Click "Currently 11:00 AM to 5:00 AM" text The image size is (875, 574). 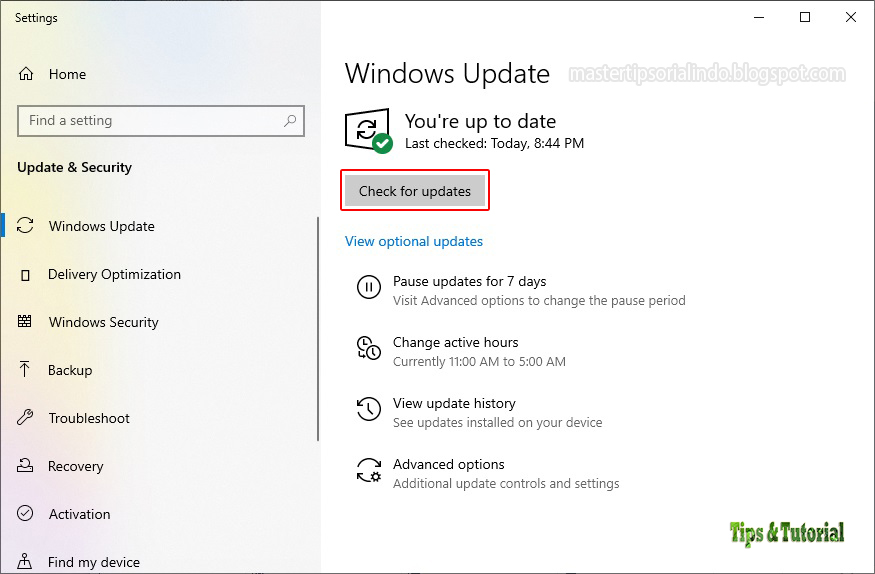point(479,361)
